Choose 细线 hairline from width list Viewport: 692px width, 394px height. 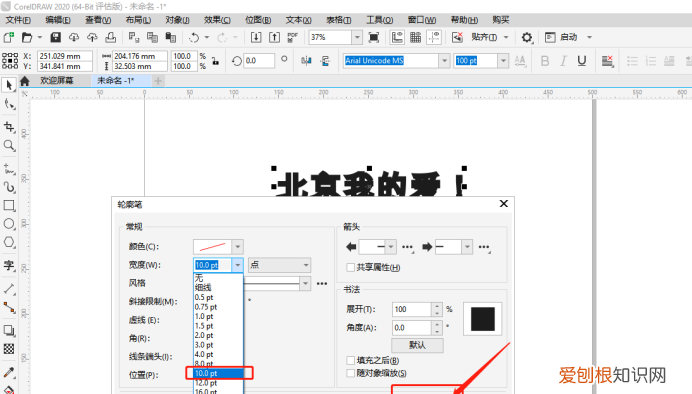click(218, 288)
